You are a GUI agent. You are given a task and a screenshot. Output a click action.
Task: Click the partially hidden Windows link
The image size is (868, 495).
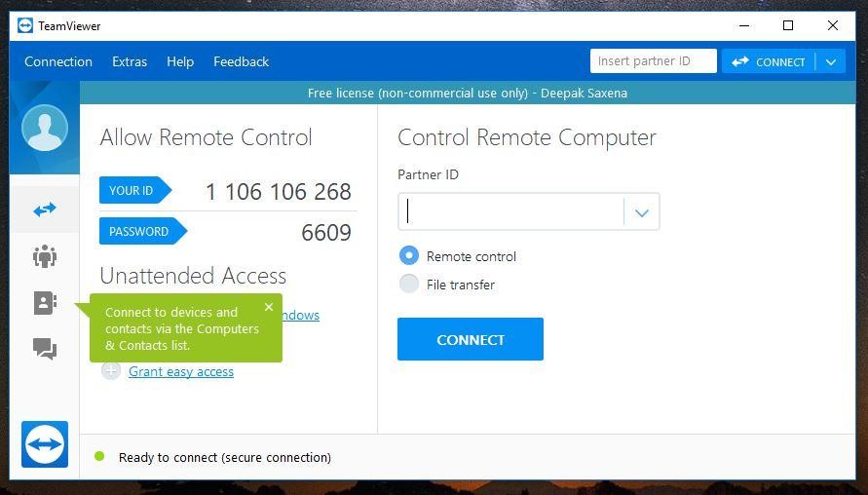tap(301, 315)
